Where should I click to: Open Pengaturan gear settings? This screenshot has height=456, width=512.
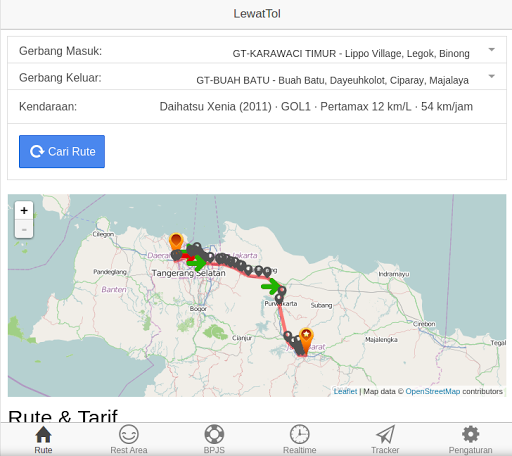470,439
